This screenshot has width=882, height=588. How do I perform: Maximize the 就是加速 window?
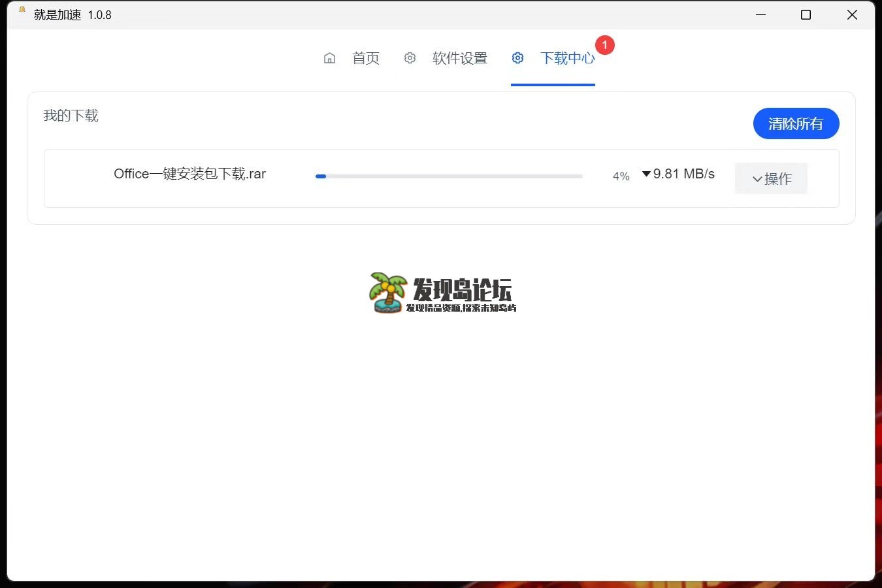click(806, 14)
